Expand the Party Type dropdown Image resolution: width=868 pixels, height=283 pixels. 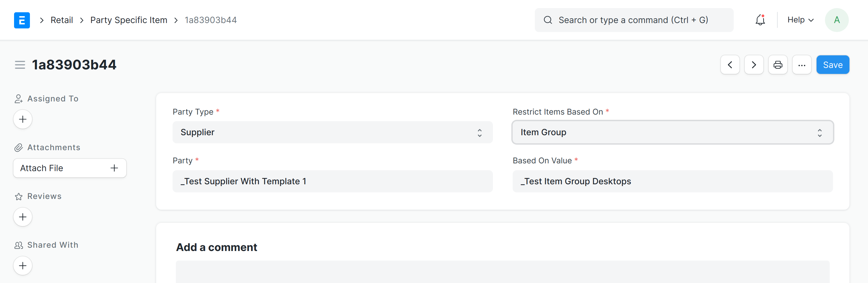(332, 133)
